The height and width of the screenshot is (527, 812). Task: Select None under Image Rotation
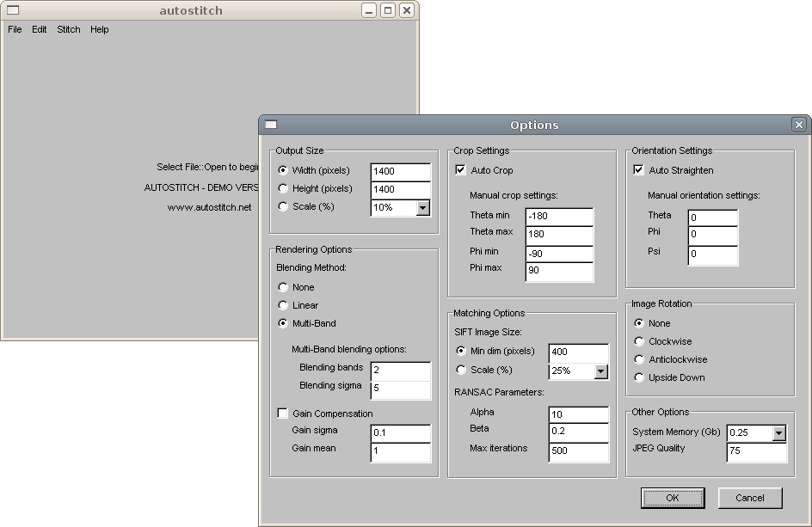click(x=639, y=323)
